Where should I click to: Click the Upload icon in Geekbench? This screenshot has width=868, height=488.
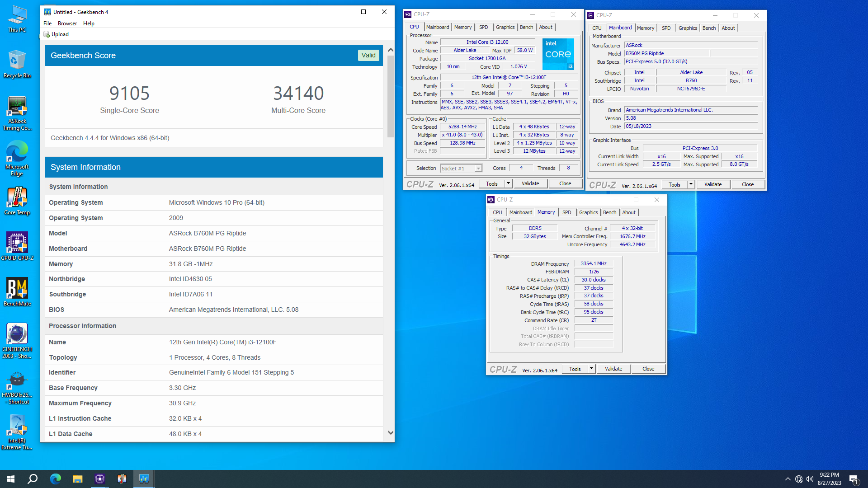coord(47,34)
